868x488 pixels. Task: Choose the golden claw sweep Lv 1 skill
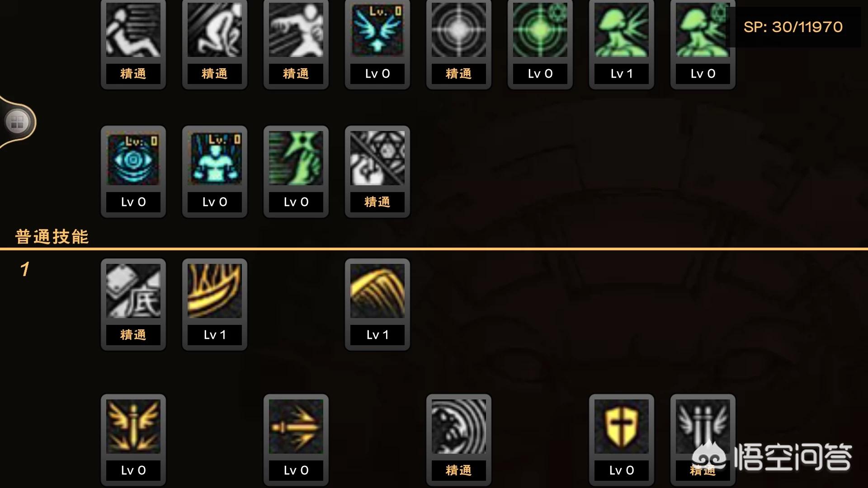click(377, 305)
